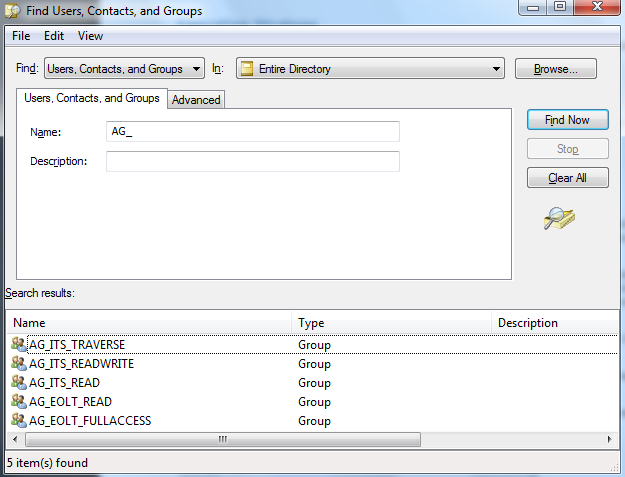This screenshot has width=625, height=477.
Task: Close the Find Users window
Action: pyautogui.click(x=597, y=7)
